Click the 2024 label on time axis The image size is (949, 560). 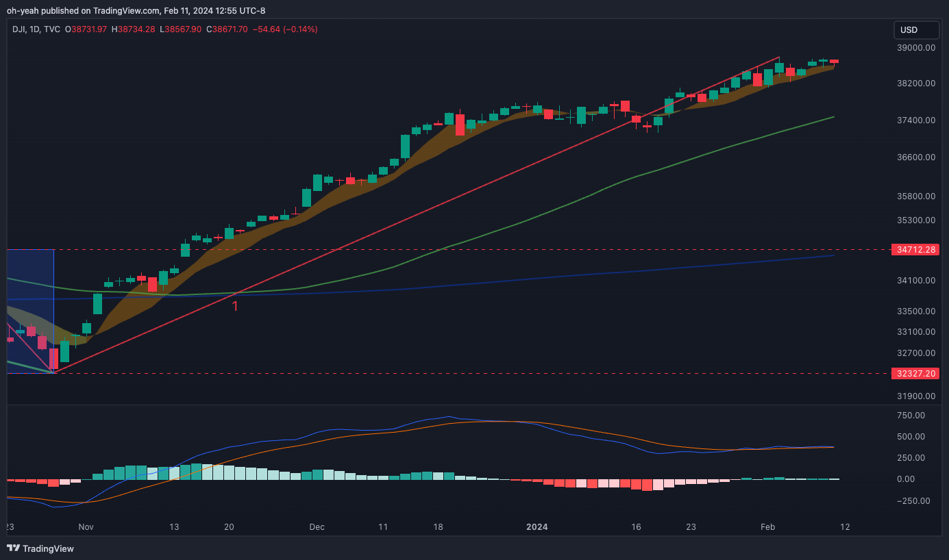coord(537,527)
